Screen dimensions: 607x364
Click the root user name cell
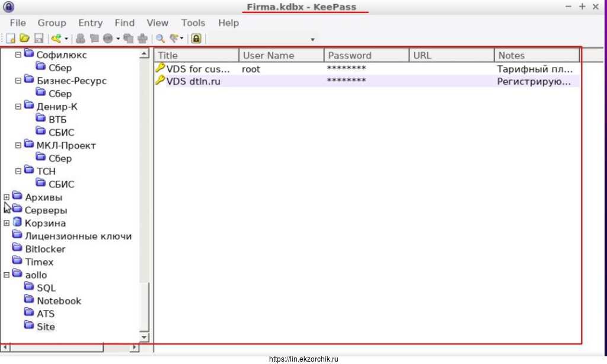[251, 69]
